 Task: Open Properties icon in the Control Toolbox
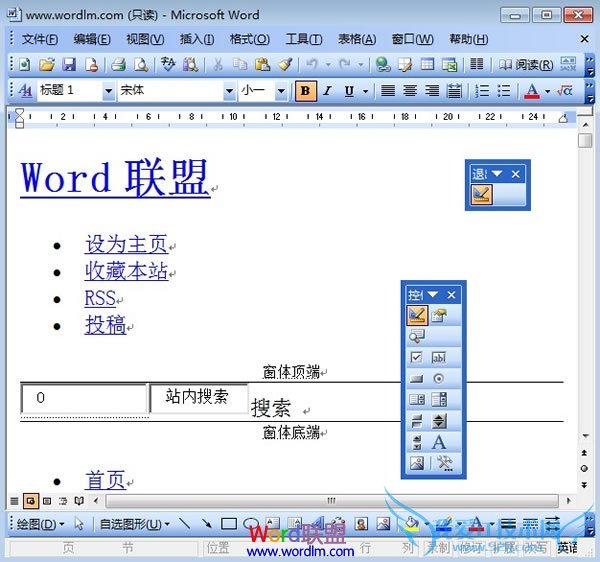click(x=439, y=316)
